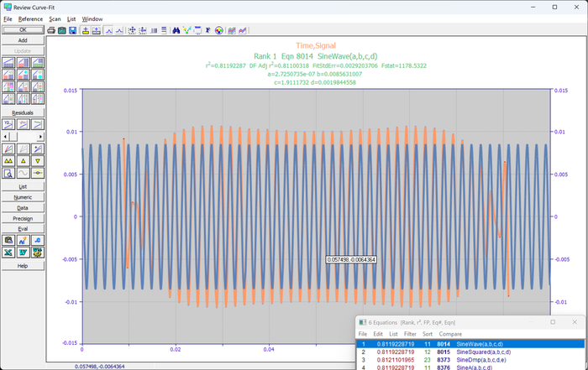The height and width of the screenshot is (370, 588).
Task: Click the clipboard copy icon below Eval
Action: coord(8,241)
